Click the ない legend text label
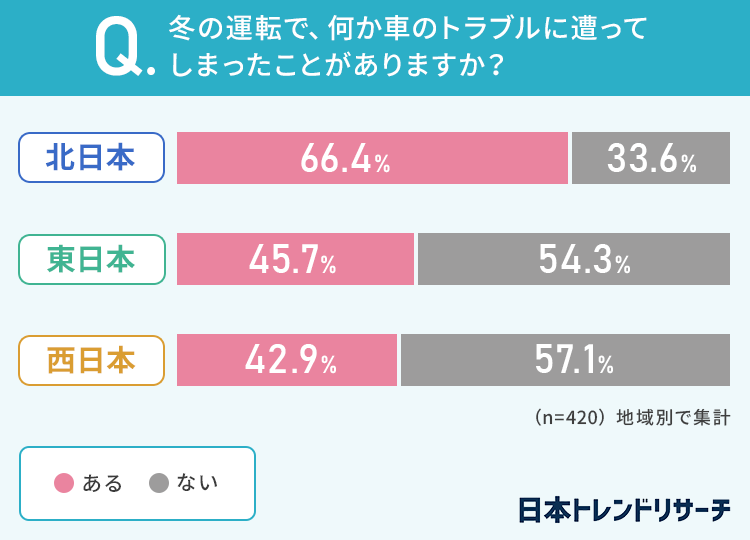 [x=197, y=483]
